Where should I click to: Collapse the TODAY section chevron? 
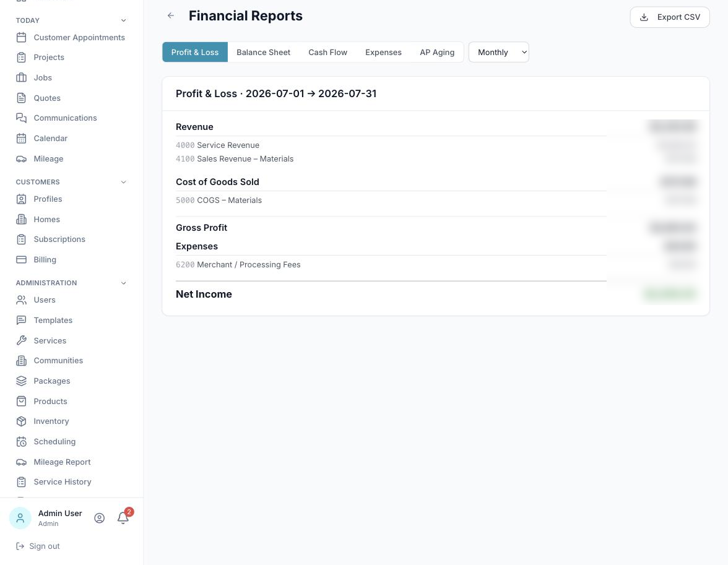coord(124,20)
